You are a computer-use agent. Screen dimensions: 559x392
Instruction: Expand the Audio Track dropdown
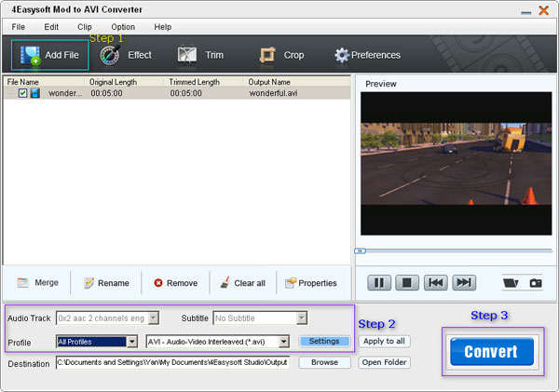coord(154,318)
